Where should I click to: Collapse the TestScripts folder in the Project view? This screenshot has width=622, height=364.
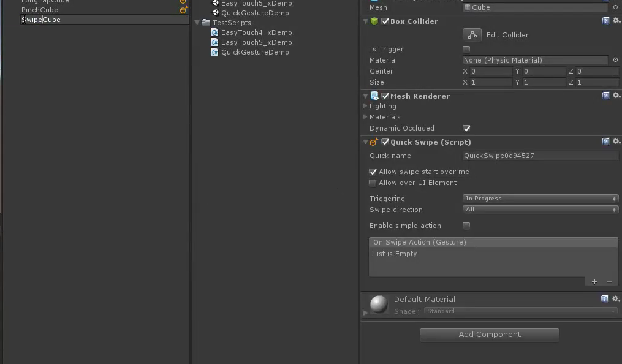[x=198, y=23]
